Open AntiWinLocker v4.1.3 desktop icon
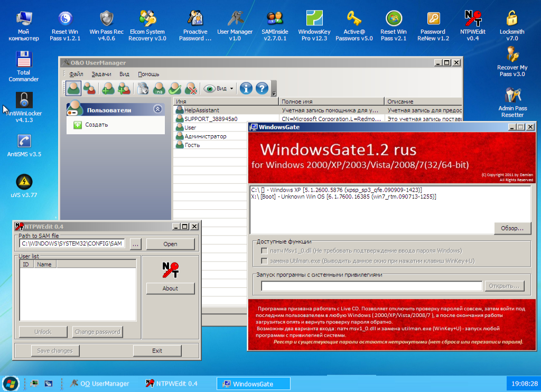 (x=24, y=107)
